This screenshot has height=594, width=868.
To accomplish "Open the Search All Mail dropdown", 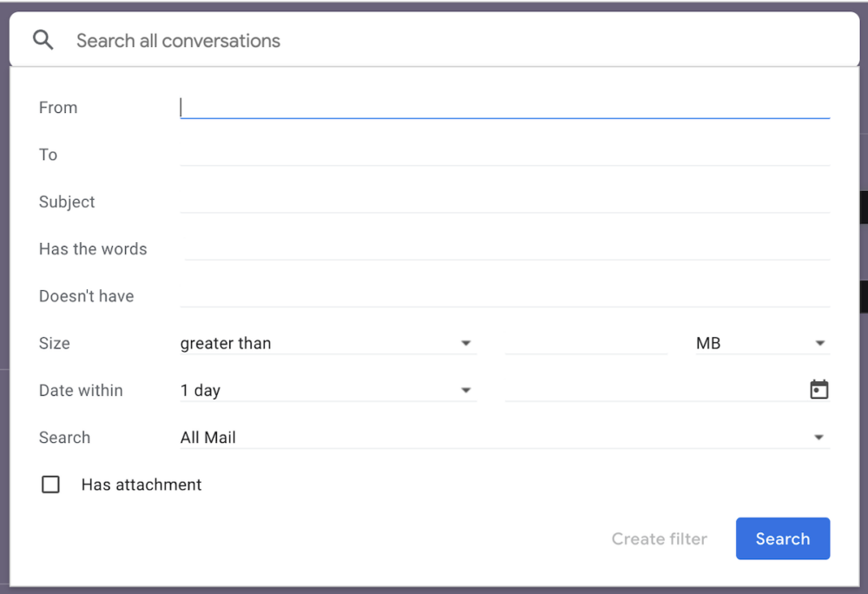I will (x=503, y=437).
